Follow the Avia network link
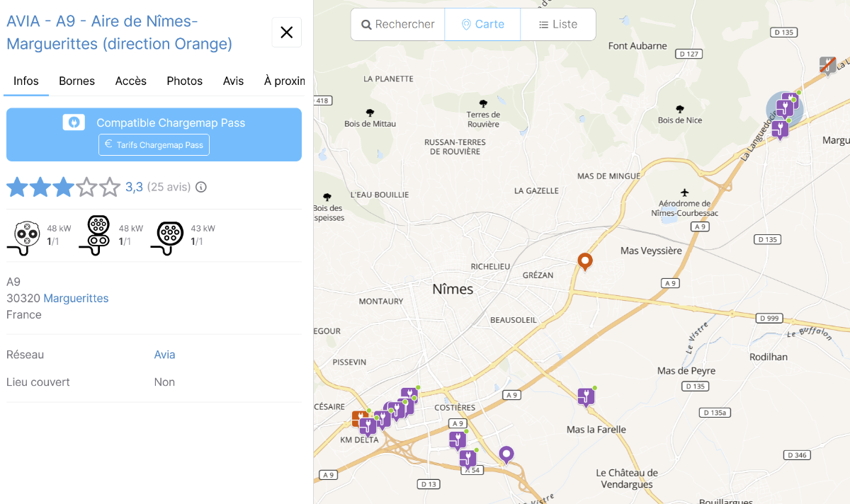The image size is (850, 504). [x=164, y=355]
